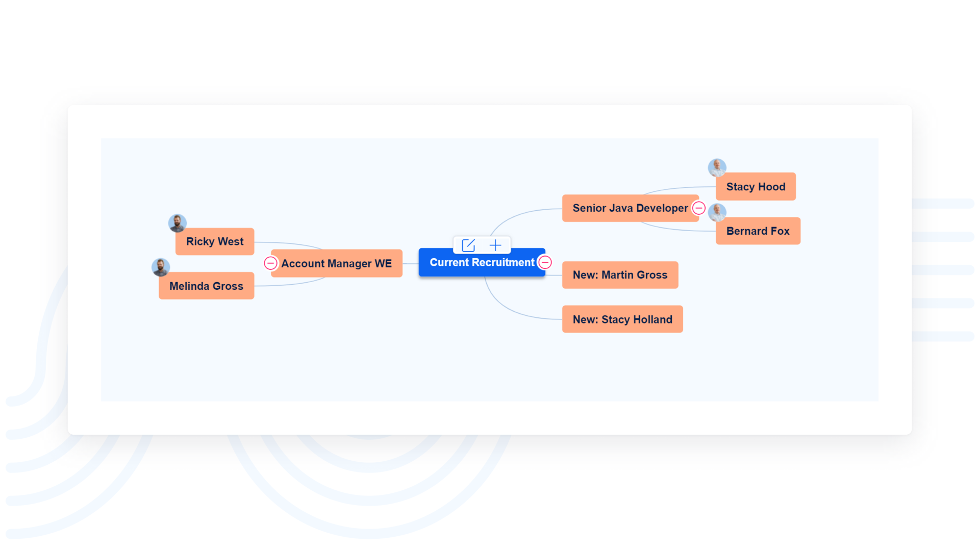Select the Melinda Gross node
The image size is (980, 549).
(x=206, y=286)
